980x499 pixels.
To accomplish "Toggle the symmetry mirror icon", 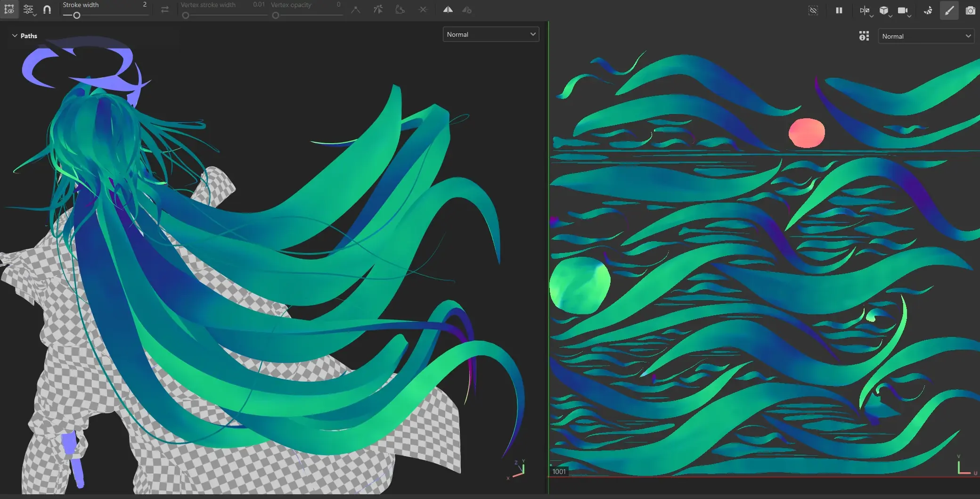I will click(x=448, y=9).
